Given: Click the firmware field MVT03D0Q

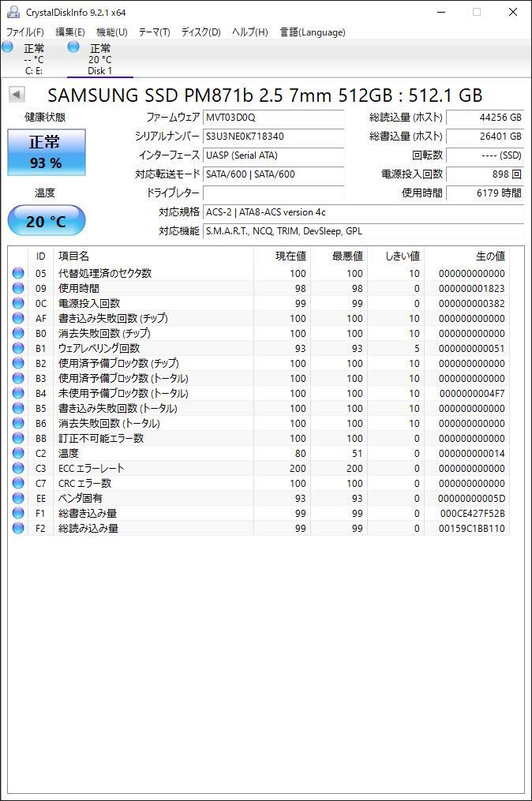Looking at the screenshot, I should coord(273,118).
